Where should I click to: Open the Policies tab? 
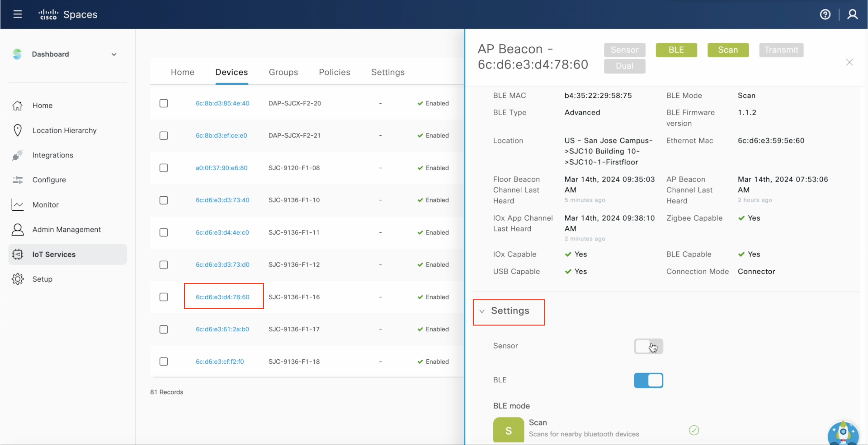[334, 72]
